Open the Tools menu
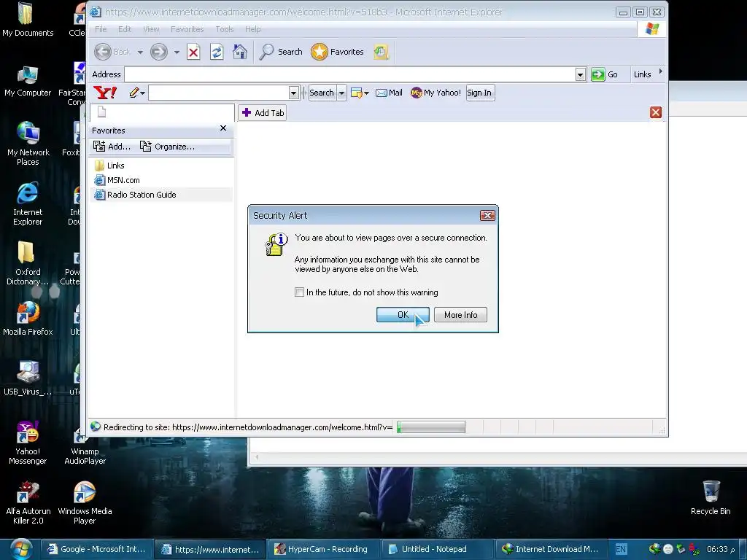Screen dimensions: 747x560 [x=225, y=29]
